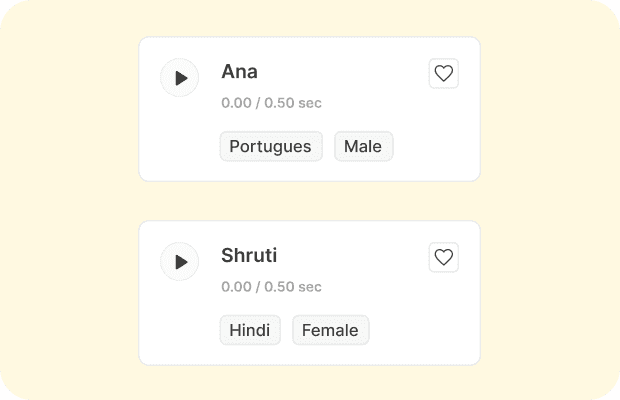Favorite Shruti with the heart icon
This screenshot has width=620, height=400.
[x=444, y=257]
